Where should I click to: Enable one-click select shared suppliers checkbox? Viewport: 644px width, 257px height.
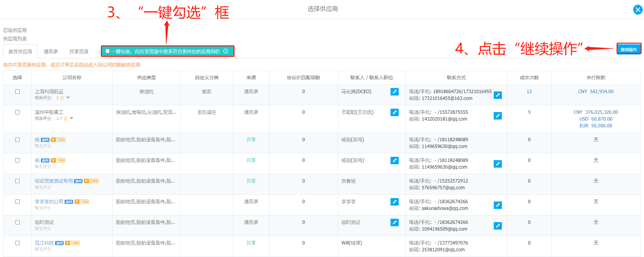[107, 51]
